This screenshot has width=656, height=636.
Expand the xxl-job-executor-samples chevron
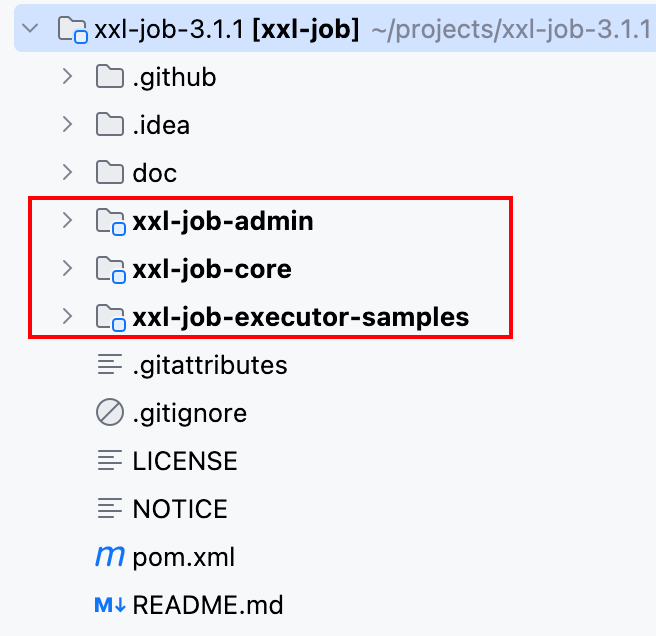tap(67, 316)
